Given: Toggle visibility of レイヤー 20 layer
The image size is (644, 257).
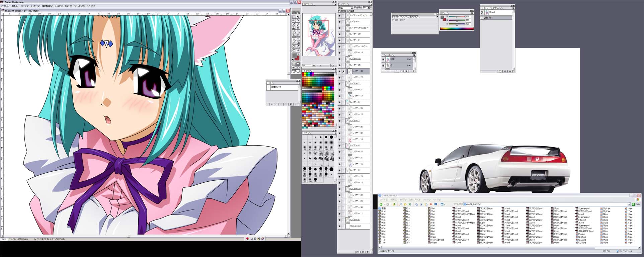Looking at the screenshot, I should [339, 34].
